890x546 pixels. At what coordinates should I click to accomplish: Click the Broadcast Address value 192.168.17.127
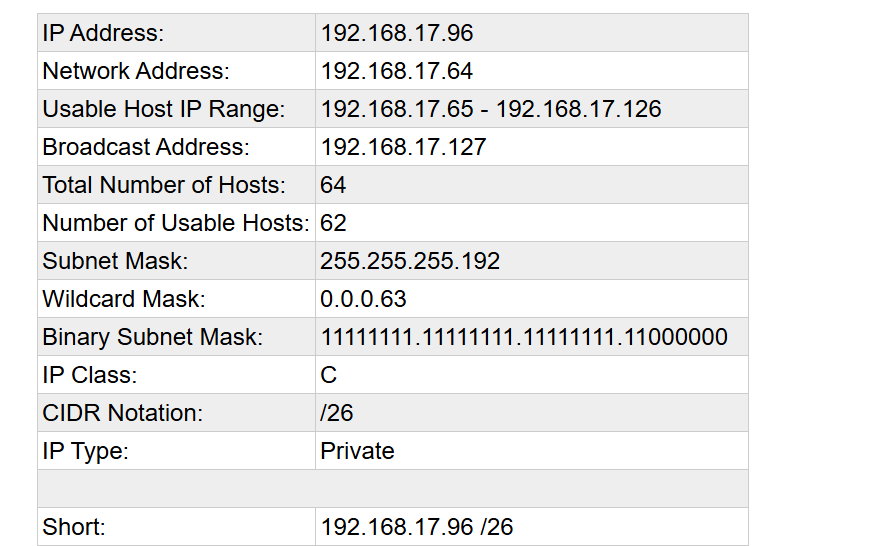click(403, 147)
